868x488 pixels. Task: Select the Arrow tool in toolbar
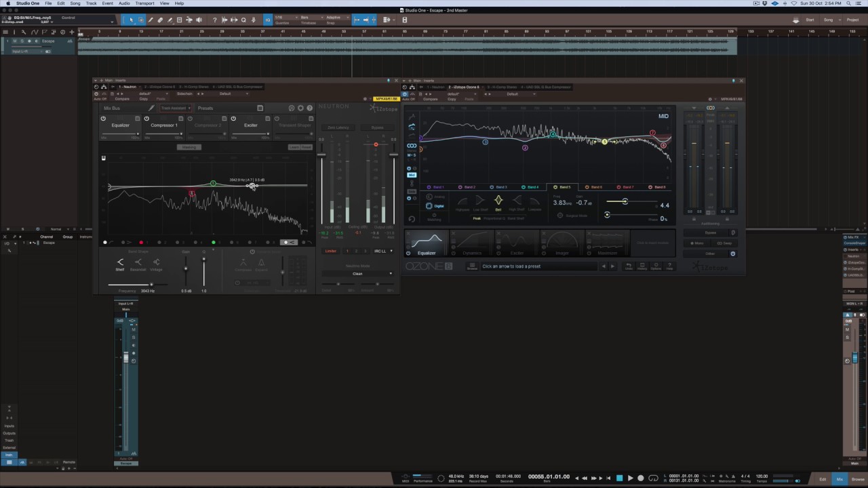tap(132, 20)
